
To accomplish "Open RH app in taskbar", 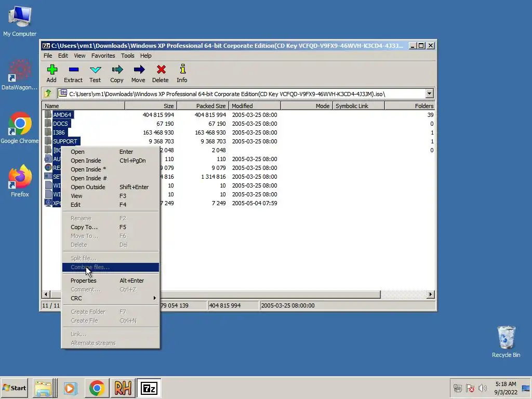I will coord(123,388).
